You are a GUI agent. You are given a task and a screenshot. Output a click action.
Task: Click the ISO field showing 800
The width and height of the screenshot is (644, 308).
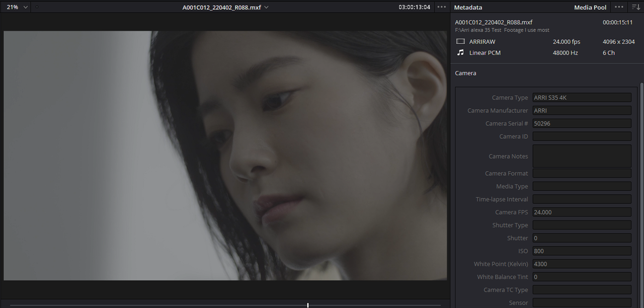point(582,251)
